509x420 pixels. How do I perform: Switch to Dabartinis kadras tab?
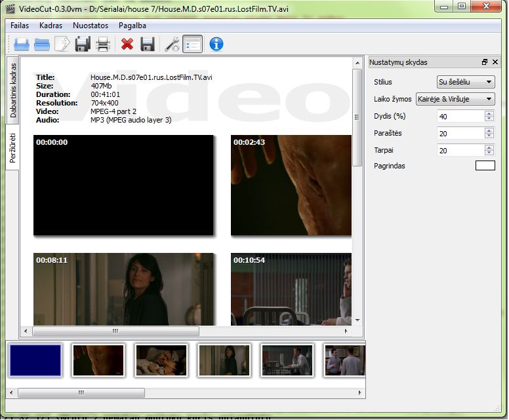coord(12,90)
